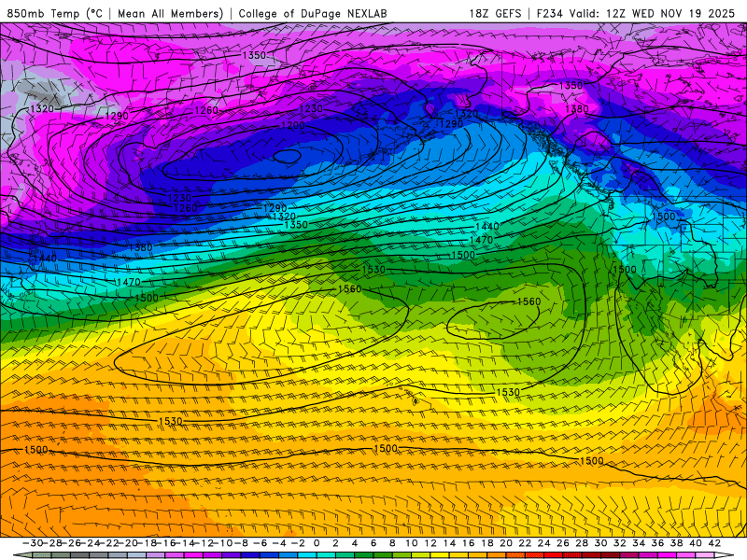The image size is (747, 560).
Task: Click the 30 degree label on the legend
Action: pyautogui.click(x=600, y=543)
